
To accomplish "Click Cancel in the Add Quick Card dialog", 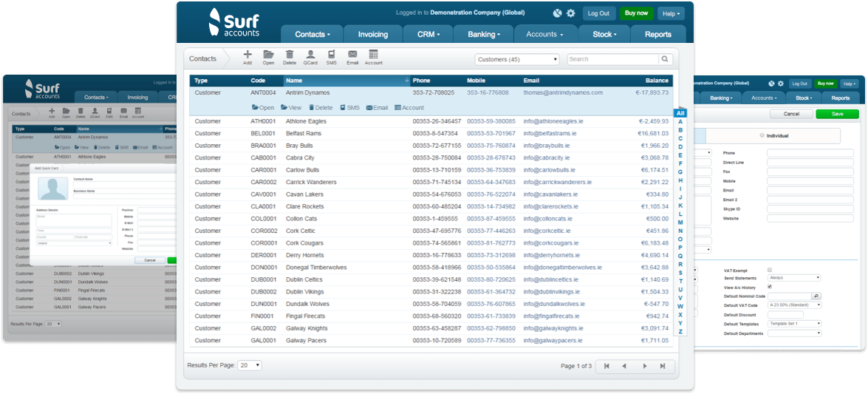I will click(150, 260).
